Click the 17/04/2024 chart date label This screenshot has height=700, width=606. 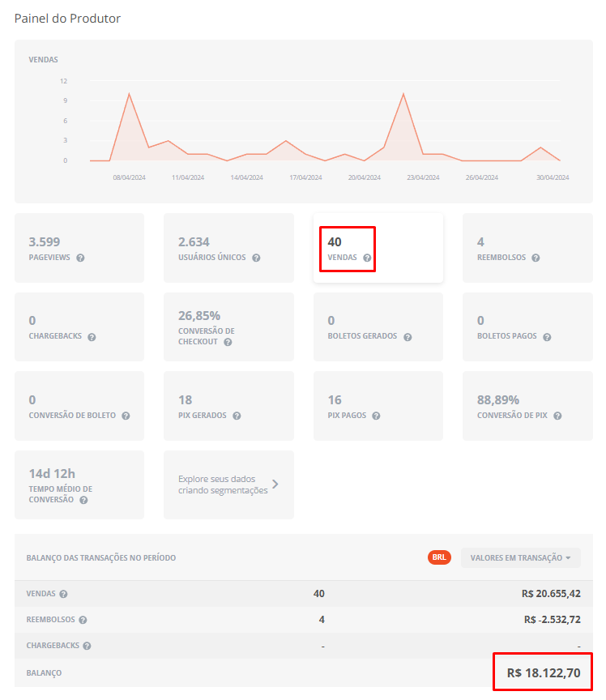305,177
